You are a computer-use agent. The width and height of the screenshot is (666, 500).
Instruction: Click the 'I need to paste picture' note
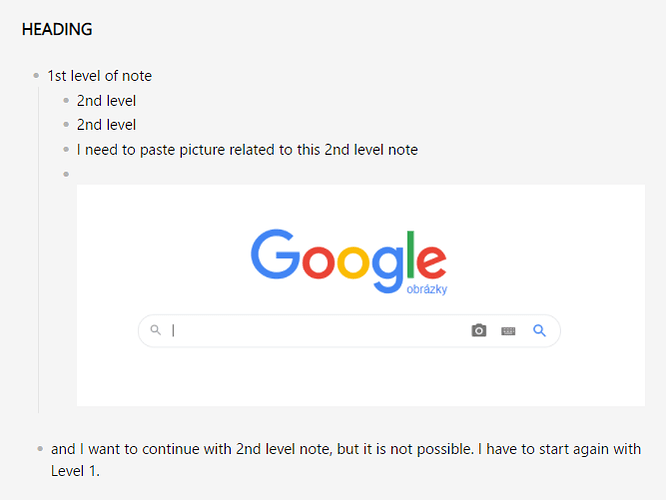pos(247,150)
